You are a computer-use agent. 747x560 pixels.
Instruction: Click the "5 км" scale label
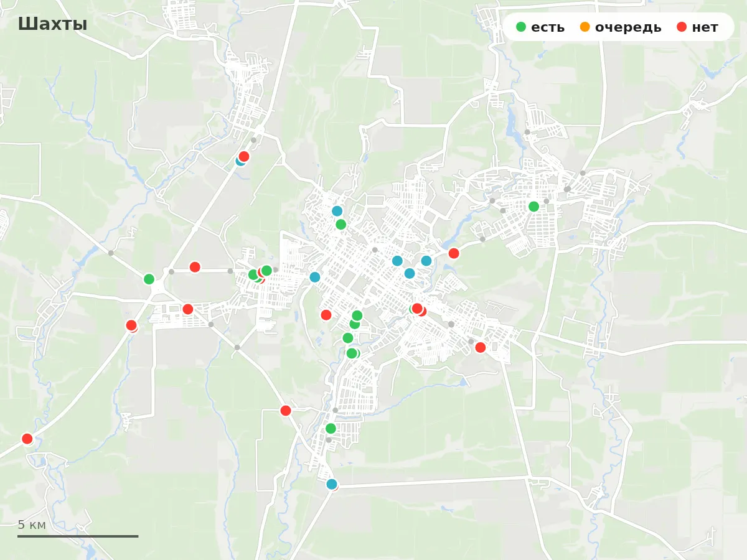pos(32,525)
